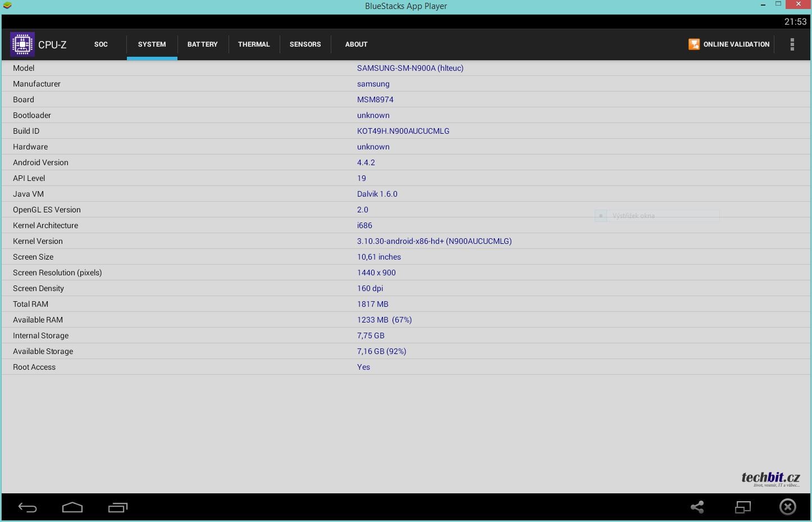This screenshot has width=812, height=522.
Task: Select Java VM value Dalvik 1.6.0
Action: [x=377, y=194]
